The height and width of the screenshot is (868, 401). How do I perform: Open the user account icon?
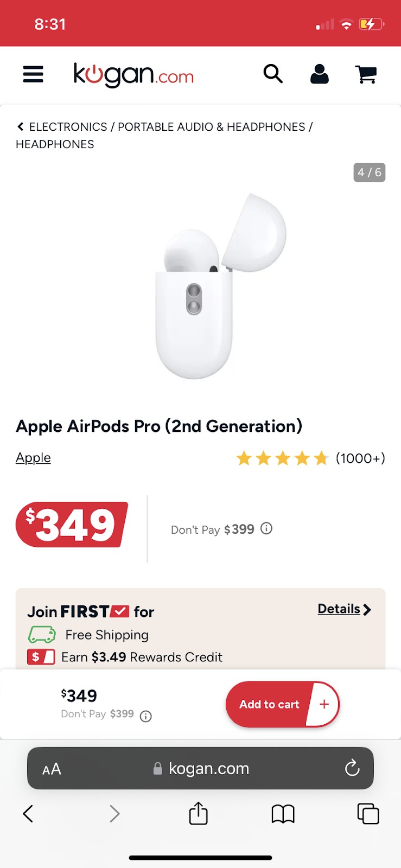320,74
